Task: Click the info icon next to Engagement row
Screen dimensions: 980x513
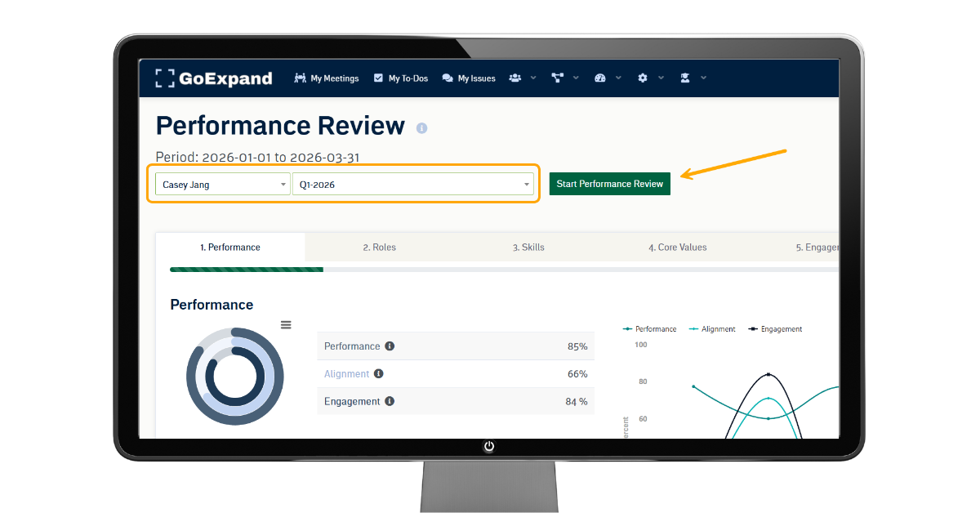Action: [390, 401]
